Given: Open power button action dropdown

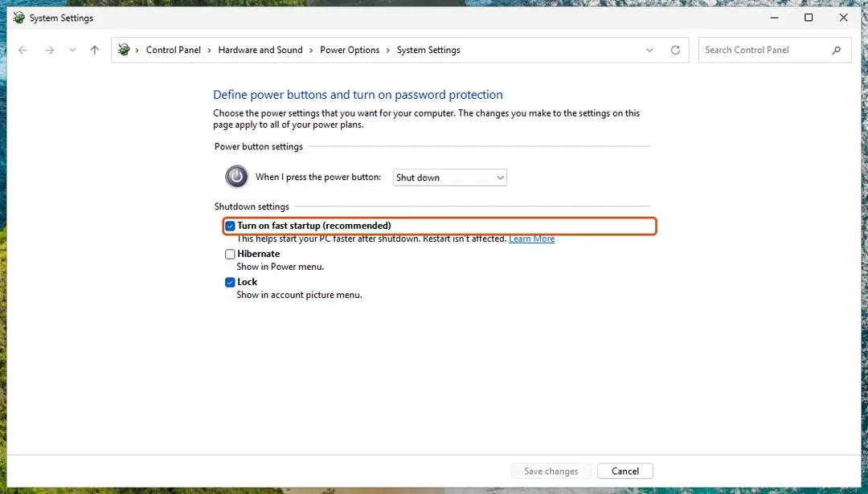Looking at the screenshot, I should click(x=450, y=178).
